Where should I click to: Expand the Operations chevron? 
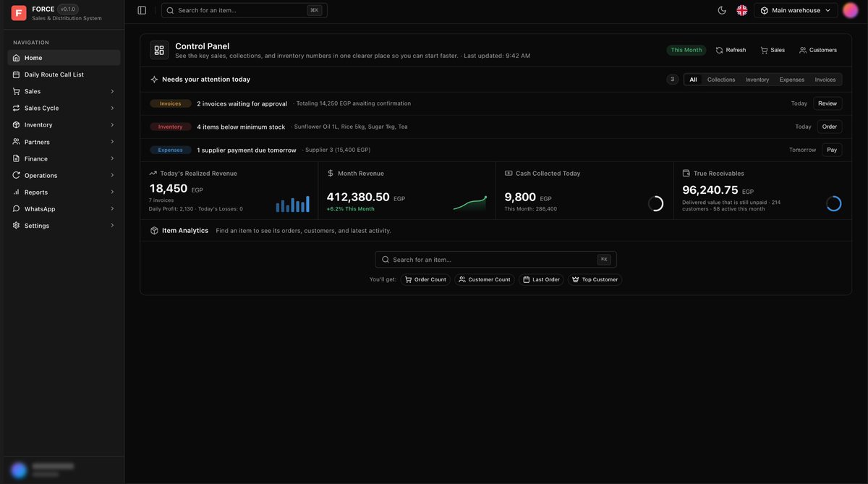(112, 175)
